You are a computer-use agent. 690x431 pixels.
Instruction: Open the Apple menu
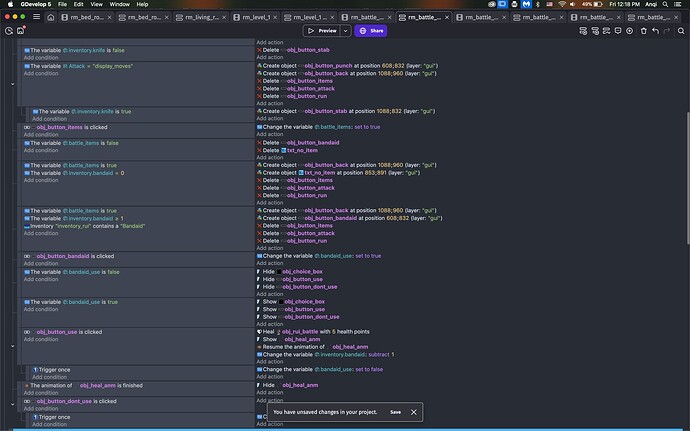point(10,4)
